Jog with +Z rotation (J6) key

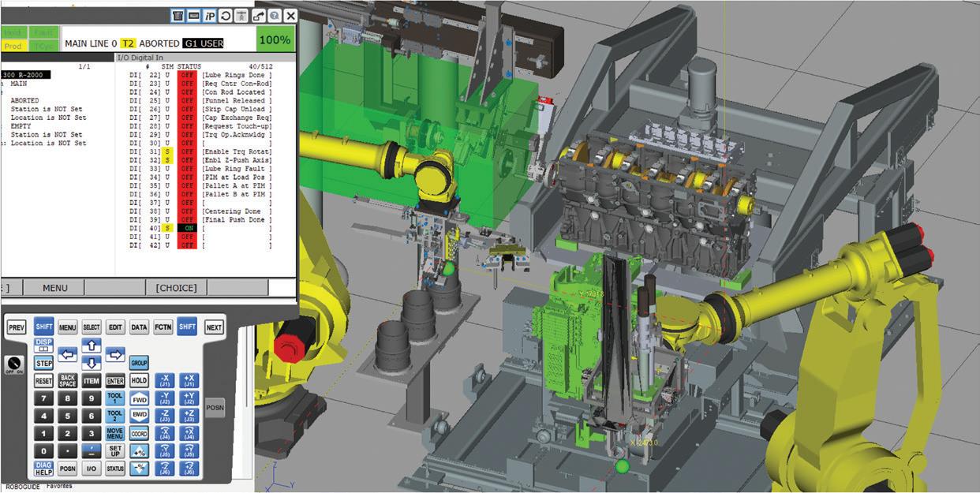pos(189,469)
